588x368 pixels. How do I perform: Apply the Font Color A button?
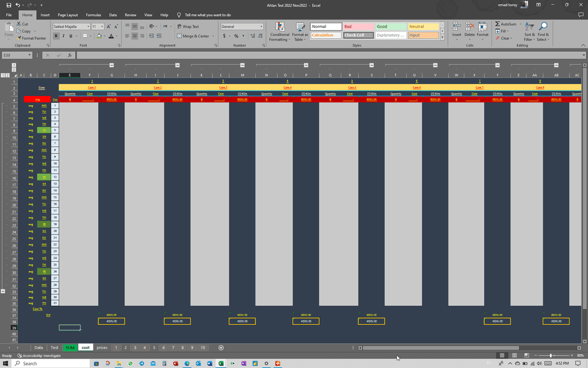tap(111, 36)
